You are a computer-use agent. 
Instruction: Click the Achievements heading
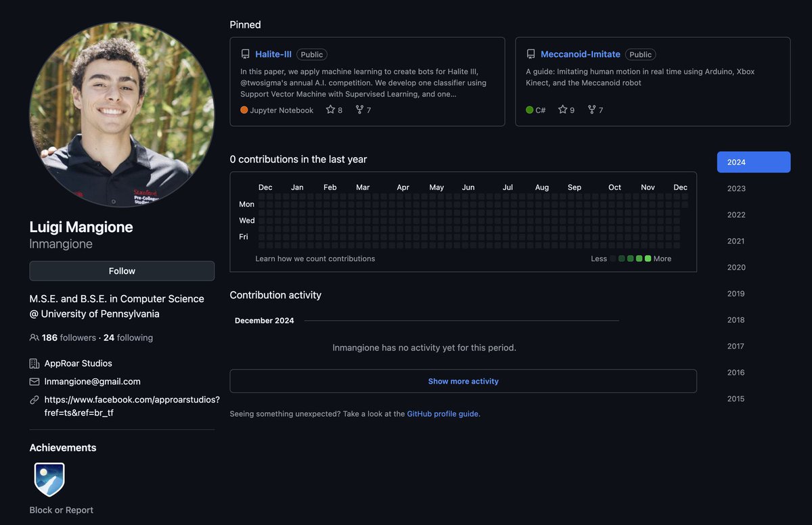[x=63, y=448]
